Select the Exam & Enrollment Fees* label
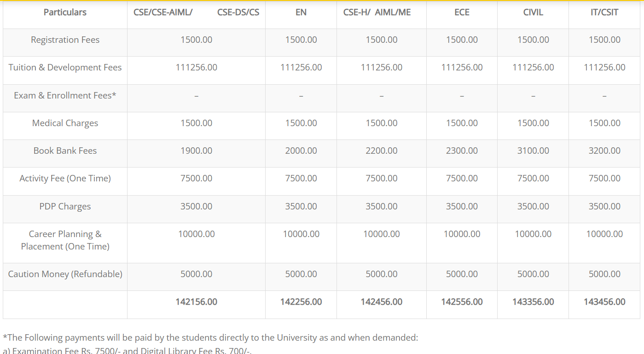This screenshot has height=354, width=644. [x=65, y=95]
